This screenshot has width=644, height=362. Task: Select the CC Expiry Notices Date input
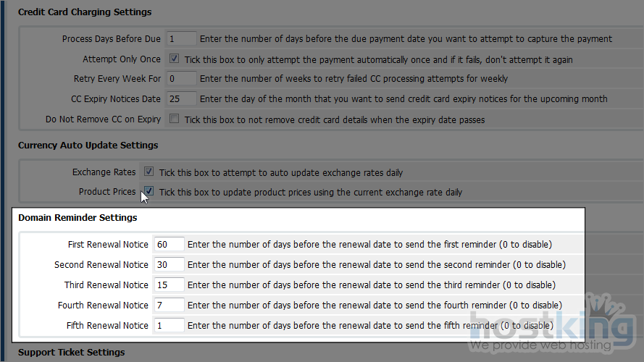180,98
